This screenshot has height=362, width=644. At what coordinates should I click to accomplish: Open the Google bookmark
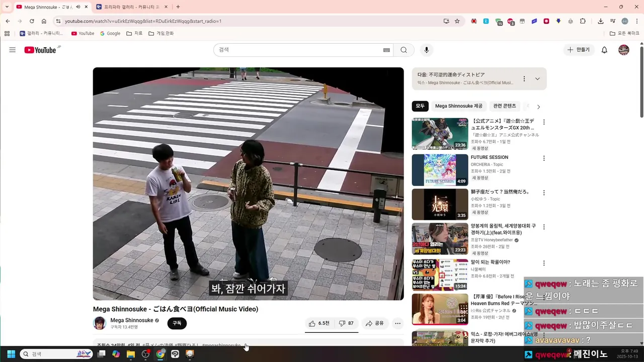tap(110, 33)
